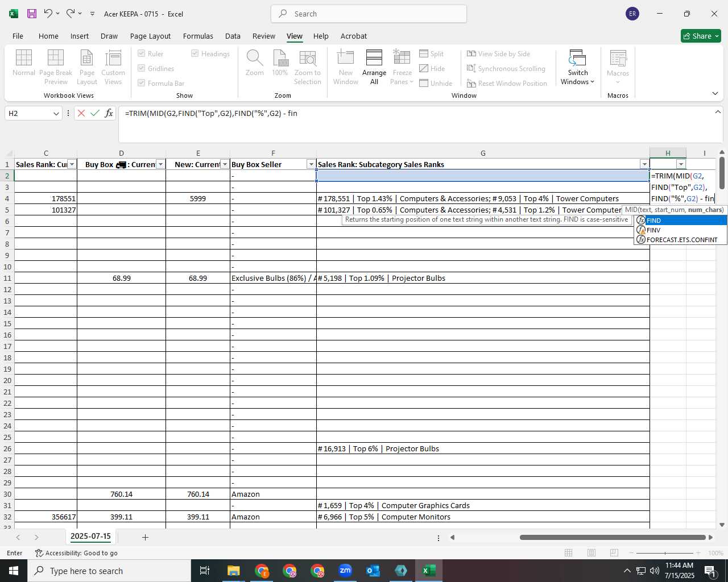Open Page Break Preview view

[x=56, y=67]
